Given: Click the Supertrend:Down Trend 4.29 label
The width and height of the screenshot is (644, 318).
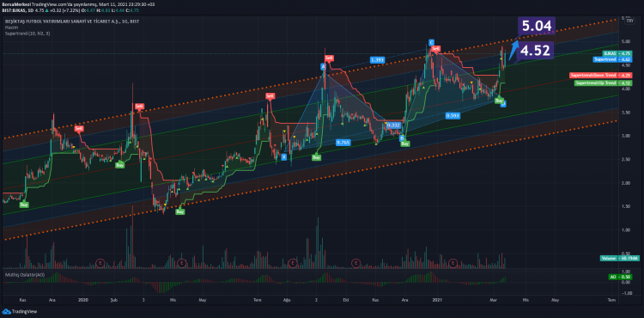Looking at the screenshot, I should [600, 76].
